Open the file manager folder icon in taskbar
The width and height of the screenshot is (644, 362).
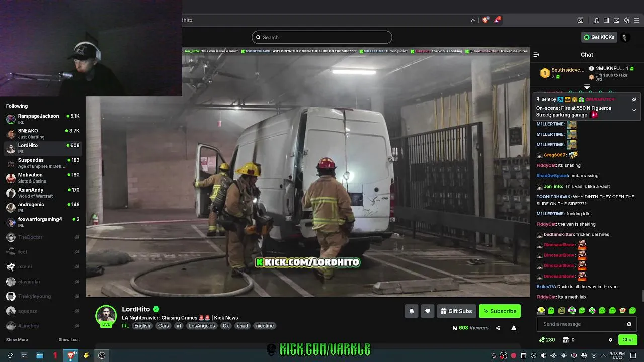click(x=40, y=355)
